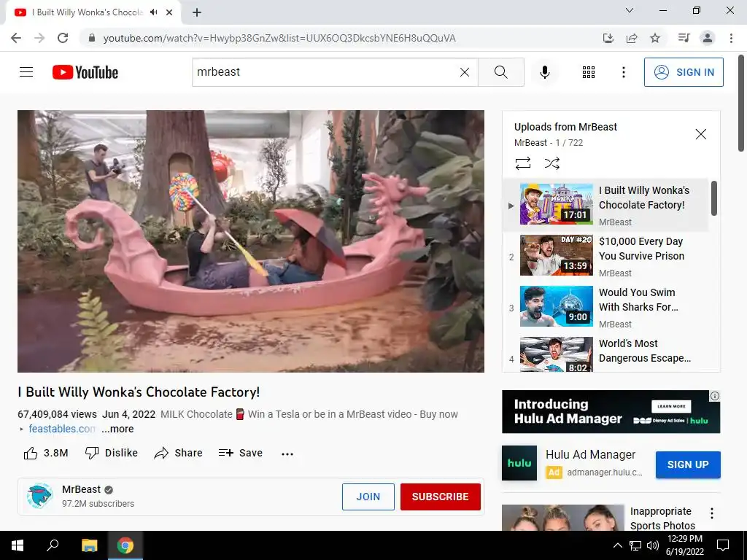Reload the current page

pyautogui.click(x=63, y=38)
